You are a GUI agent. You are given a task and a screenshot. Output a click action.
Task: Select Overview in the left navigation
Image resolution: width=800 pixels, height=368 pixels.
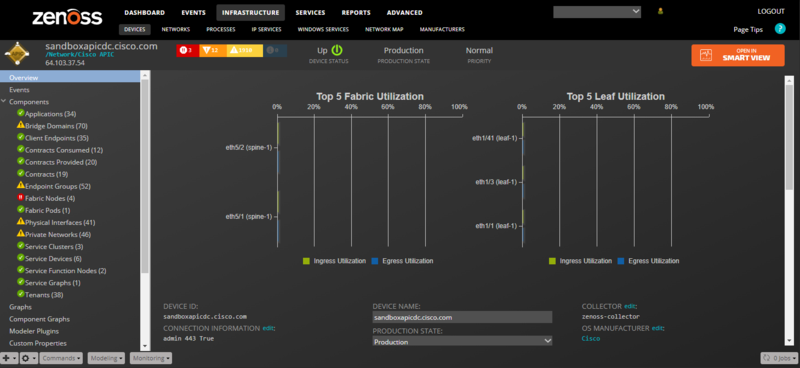point(70,78)
